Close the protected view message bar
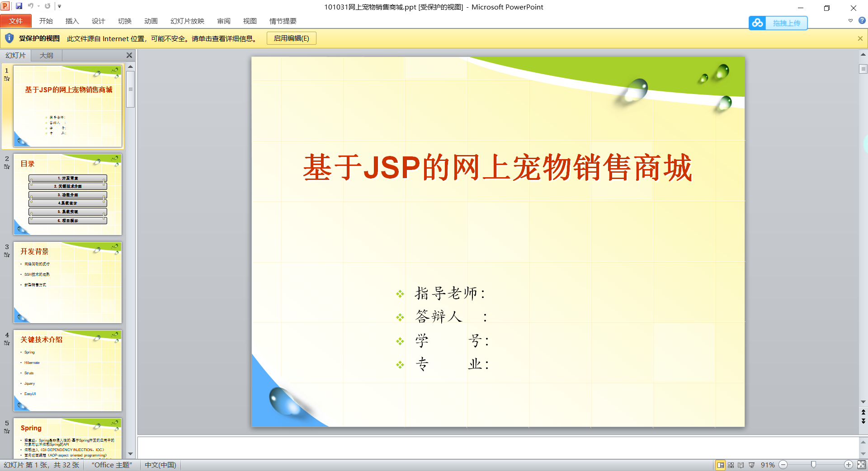The height and width of the screenshot is (471, 868). 860,38
